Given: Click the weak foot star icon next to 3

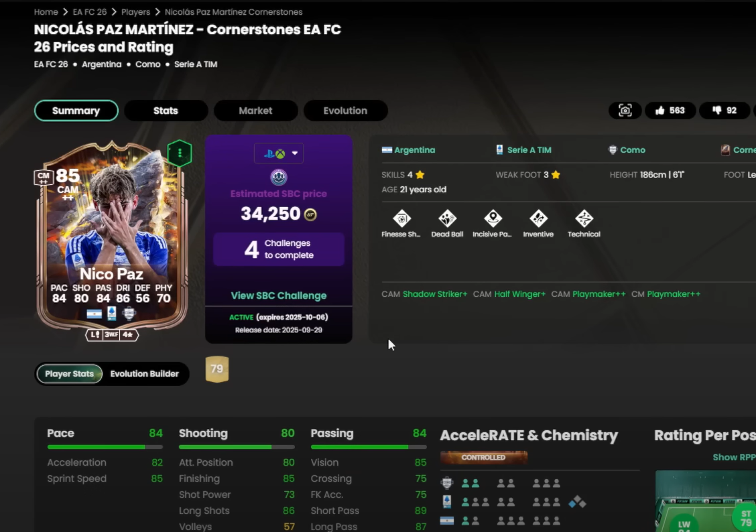Looking at the screenshot, I should (556, 174).
